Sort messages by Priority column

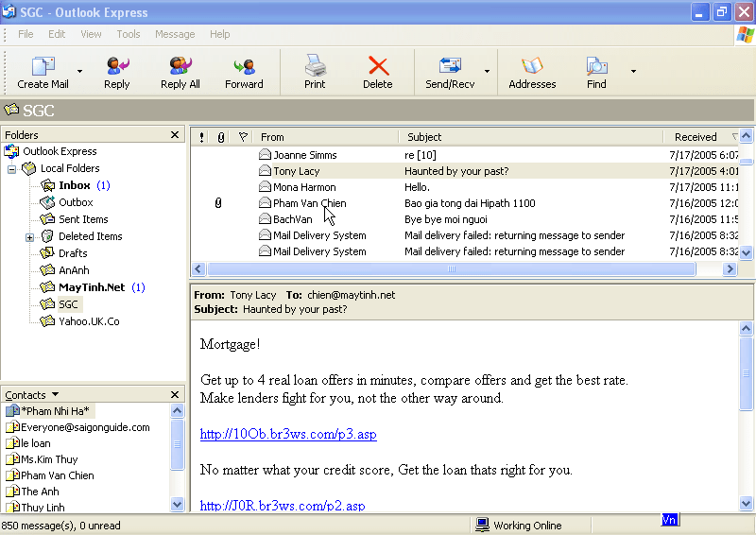(201, 137)
